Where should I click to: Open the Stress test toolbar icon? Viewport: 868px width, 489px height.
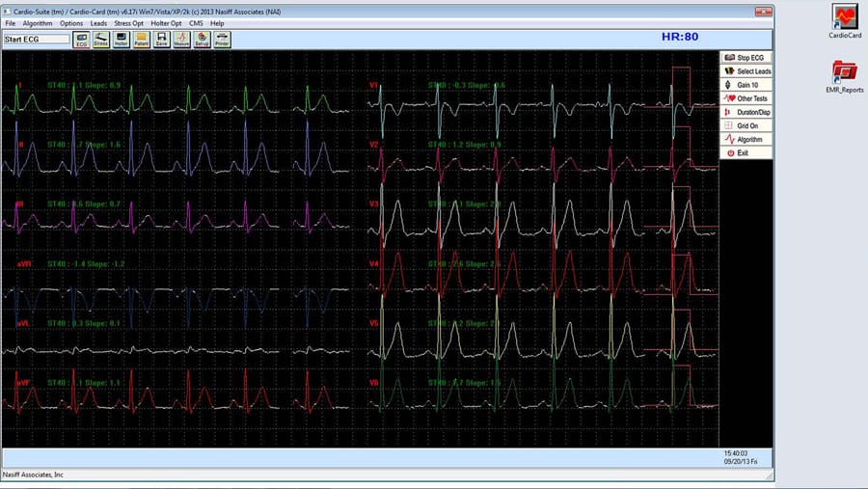pyautogui.click(x=101, y=40)
